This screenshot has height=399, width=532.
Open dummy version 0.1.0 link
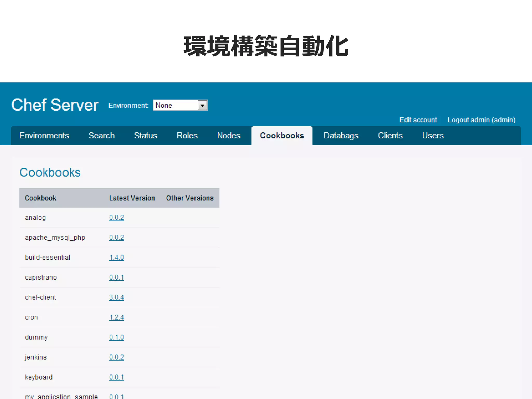pyautogui.click(x=116, y=337)
